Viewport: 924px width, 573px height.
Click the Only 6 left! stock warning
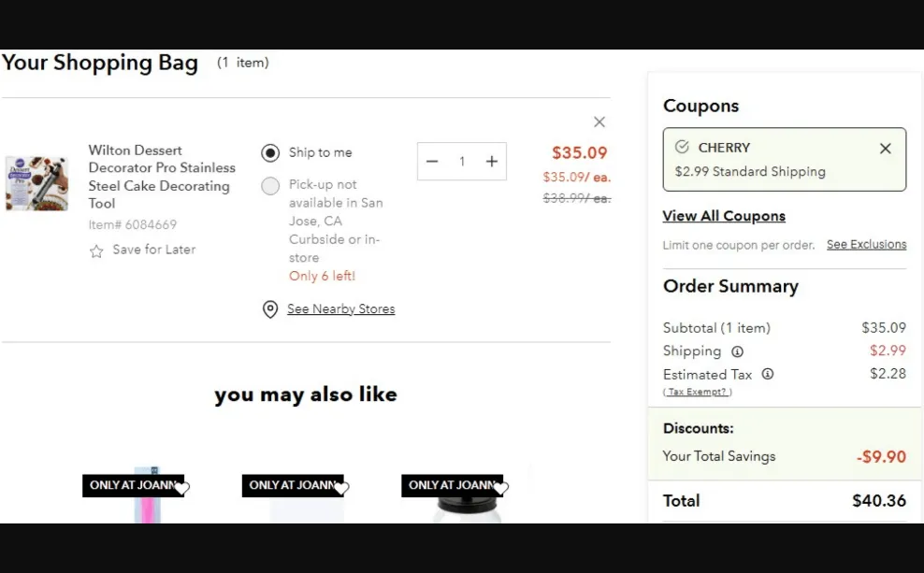coord(322,276)
